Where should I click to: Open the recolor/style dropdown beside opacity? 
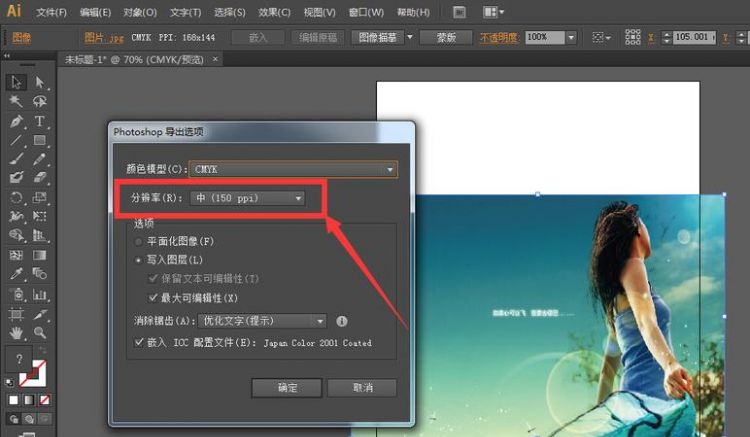click(x=601, y=37)
